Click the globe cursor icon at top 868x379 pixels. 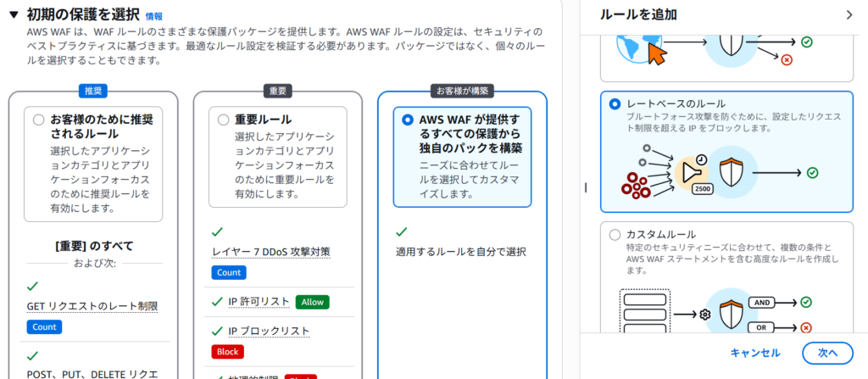(643, 48)
